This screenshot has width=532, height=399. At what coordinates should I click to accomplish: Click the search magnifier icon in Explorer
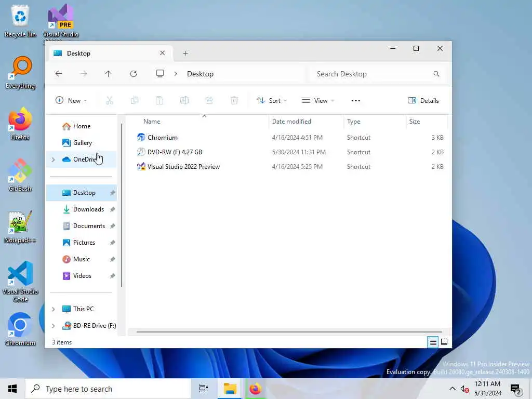pos(436,74)
